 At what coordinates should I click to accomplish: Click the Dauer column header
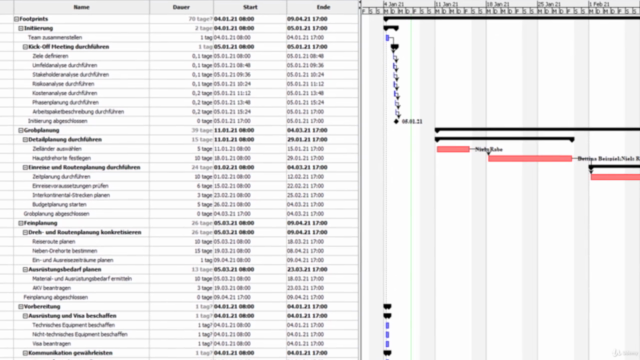click(x=181, y=7)
